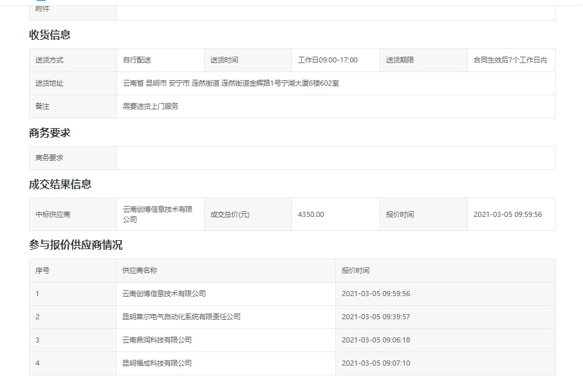Screen dimensions: 583x392
Task: Click sequence number '4' in supplier list
Action: tap(37, 363)
